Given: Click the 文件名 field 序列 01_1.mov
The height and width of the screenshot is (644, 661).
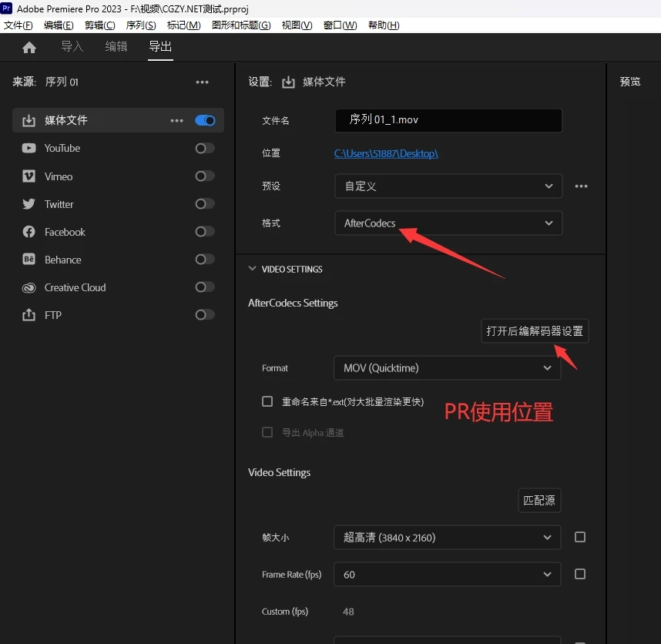Looking at the screenshot, I should (448, 120).
